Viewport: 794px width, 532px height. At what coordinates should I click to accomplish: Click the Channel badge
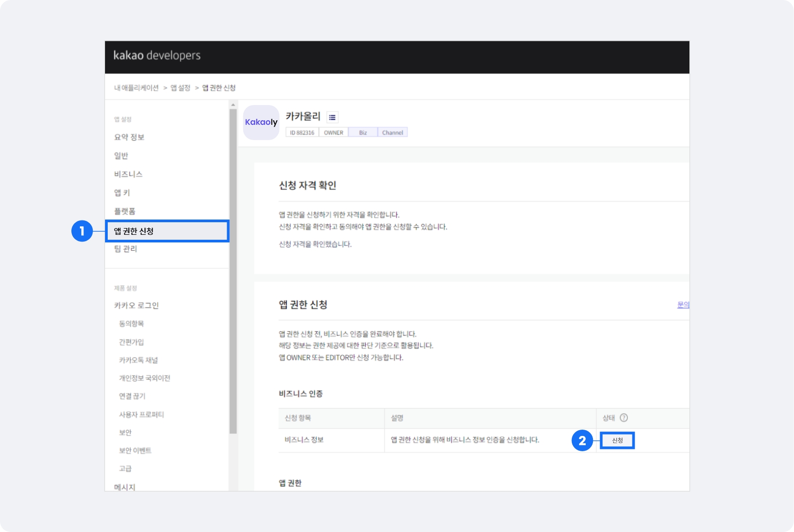[x=392, y=132]
